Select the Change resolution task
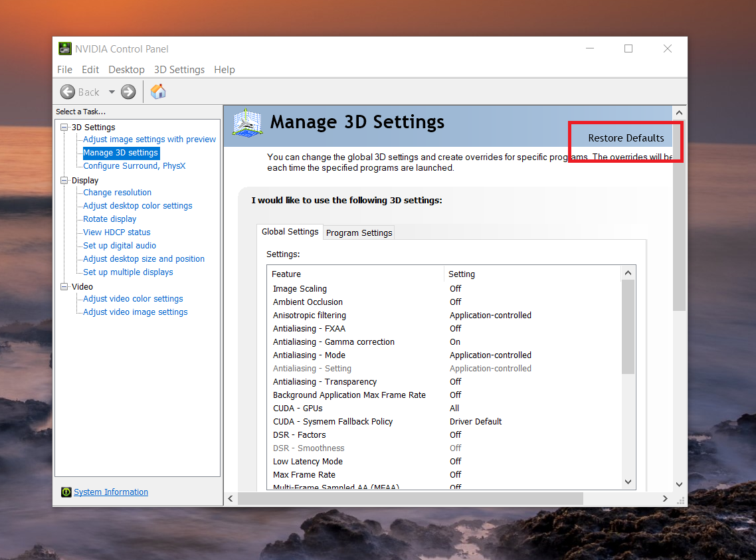 117,192
